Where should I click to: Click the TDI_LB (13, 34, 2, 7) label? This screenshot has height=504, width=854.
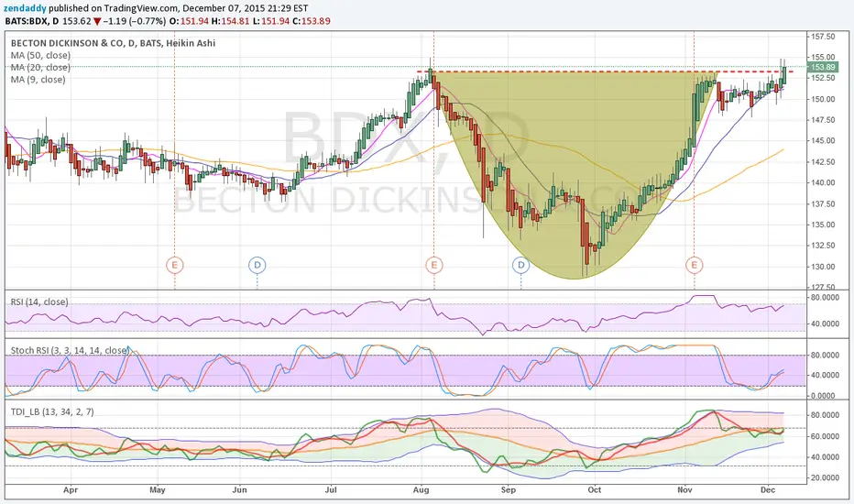coord(52,412)
